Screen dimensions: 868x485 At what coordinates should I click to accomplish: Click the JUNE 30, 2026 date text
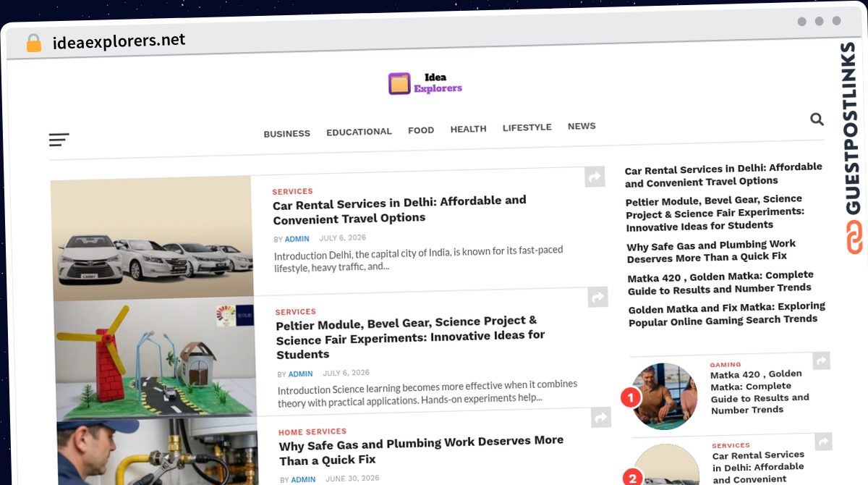[352, 478]
